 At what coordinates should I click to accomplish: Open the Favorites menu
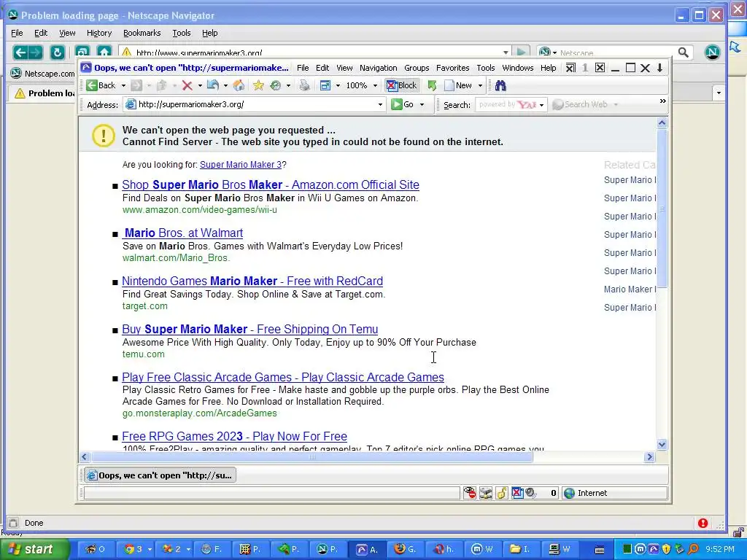452,68
